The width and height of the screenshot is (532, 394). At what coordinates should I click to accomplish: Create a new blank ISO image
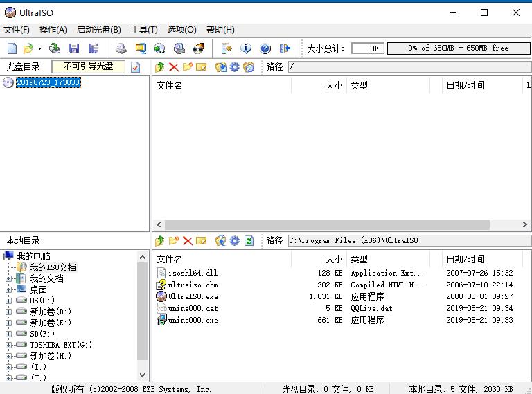click(x=12, y=48)
